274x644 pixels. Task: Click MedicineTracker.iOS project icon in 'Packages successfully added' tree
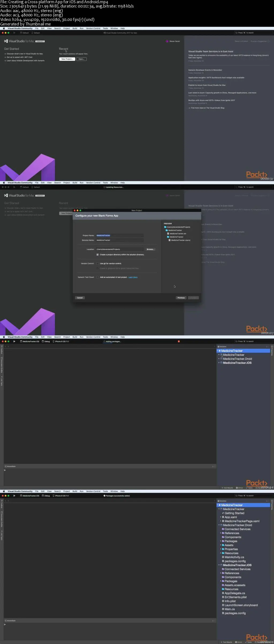click(x=221, y=565)
